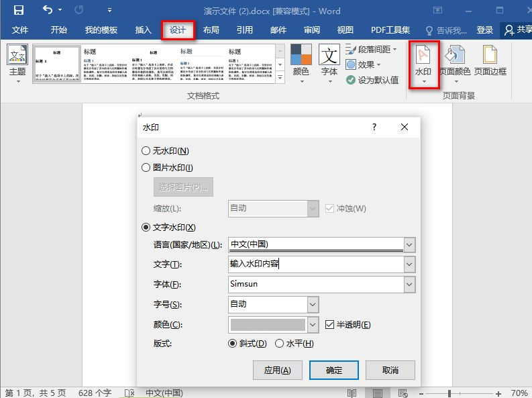The width and height of the screenshot is (532, 398).
Task: Expand the 文字 text dropdown arrow
Action: [409, 264]
